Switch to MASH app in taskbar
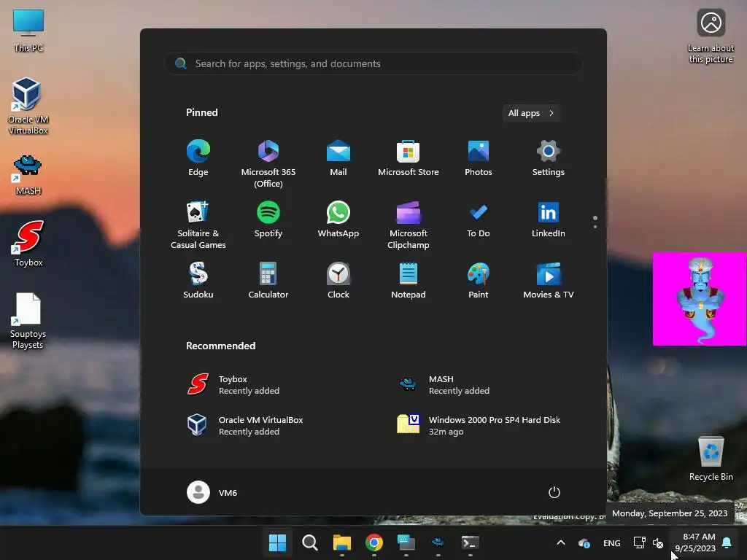This screenshot has width=747, height=560. click(438, 542)
